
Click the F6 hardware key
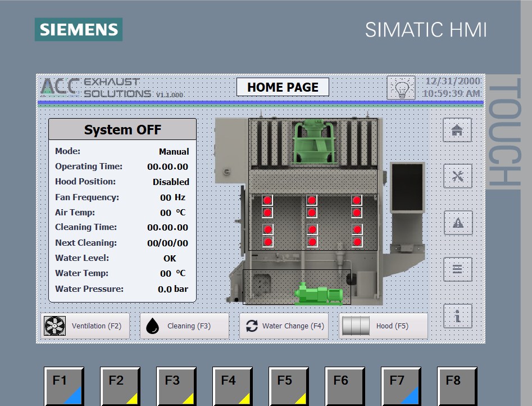pyautogui.click(x=345, y=386)
